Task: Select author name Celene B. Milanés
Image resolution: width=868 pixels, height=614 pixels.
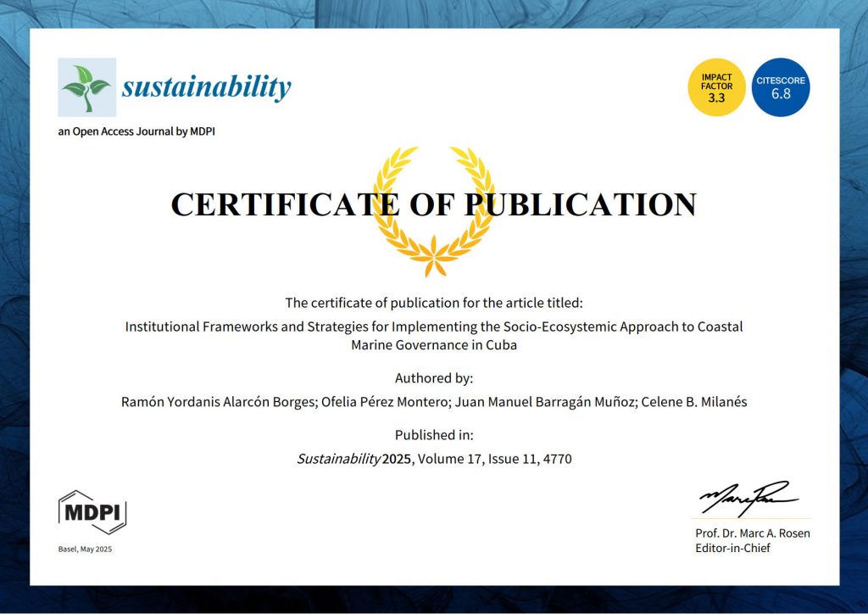Action: [694, 402]
